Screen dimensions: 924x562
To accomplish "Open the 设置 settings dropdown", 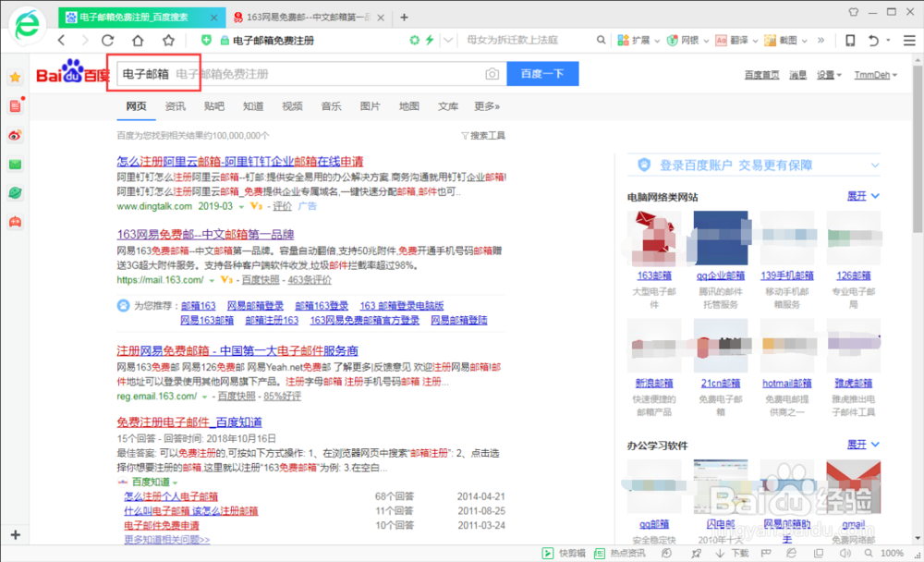I will [829, 75].
